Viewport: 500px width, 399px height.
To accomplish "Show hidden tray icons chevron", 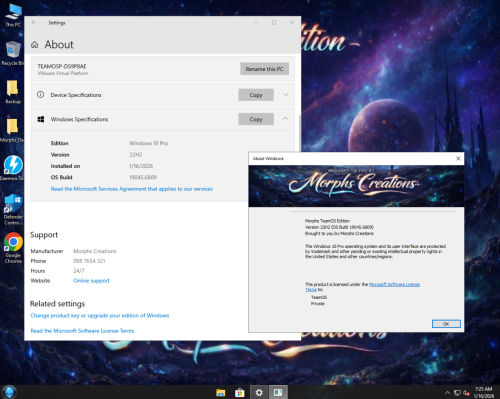I will pos(447,393).
